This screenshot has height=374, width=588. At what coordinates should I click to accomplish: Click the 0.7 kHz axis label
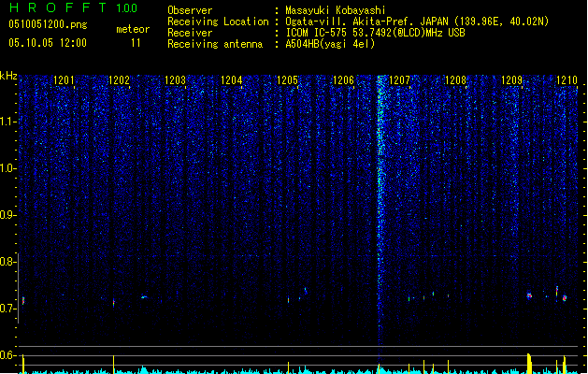click(7, 309)
